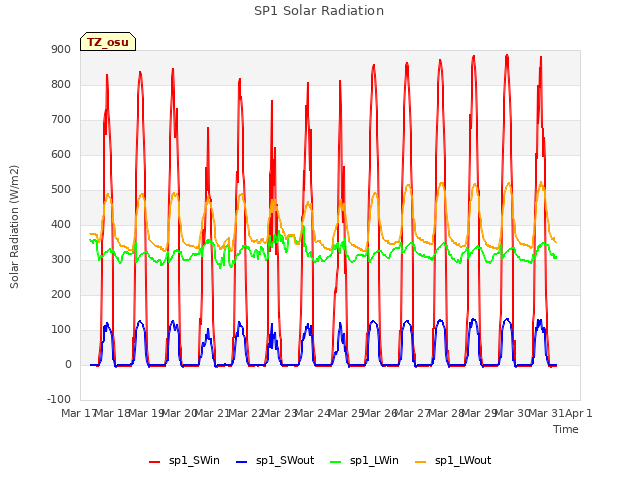Click the Mar 17 x-axis label
640x480 pixels.
pyautogui.click(x=78, y=413)
